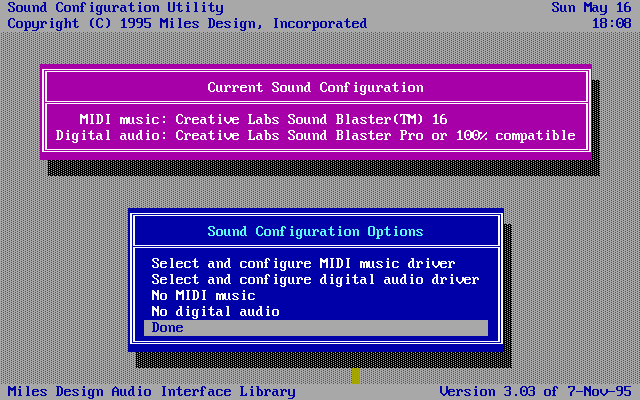Choose the "No digital audio" option
640x400 pixels.
(x=216, y=311)
